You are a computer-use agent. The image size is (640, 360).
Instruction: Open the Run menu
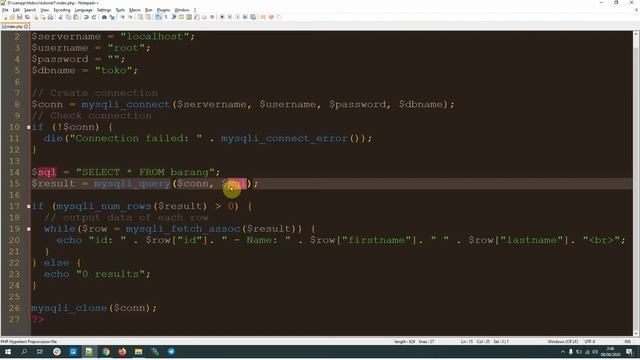click(149, 10)
